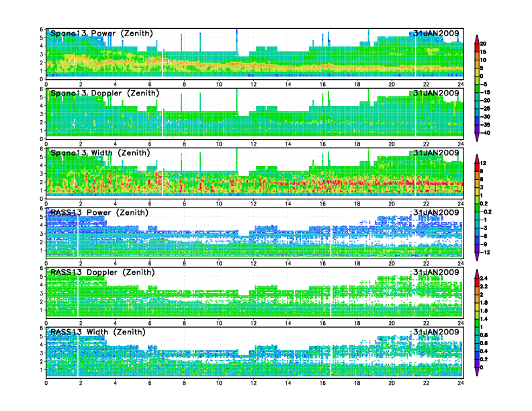Click the 12 label on the middle colorbar
This screenshot has height=411, width=532.
(483, 163)
